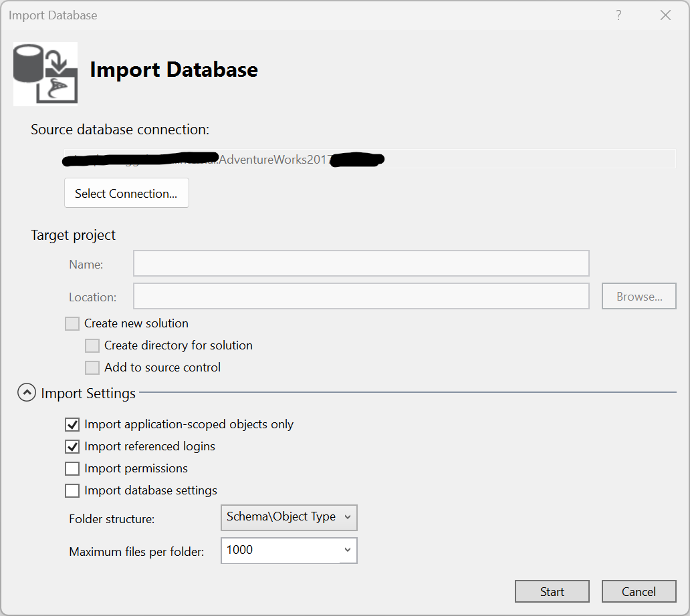Click the Import Database header icon

tap(45, 73)
